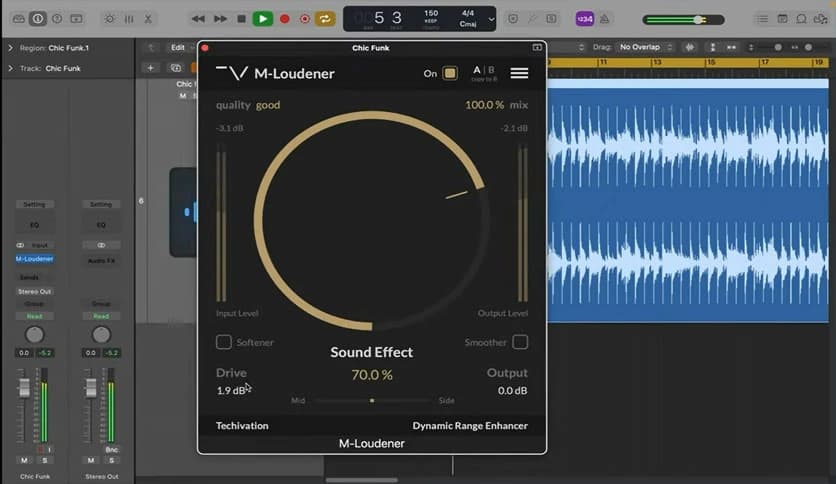Click the Mid/Side slider in M-Loudener
Image resolution: width=836 pixels, height=484 pixels.
coord(372,400)
